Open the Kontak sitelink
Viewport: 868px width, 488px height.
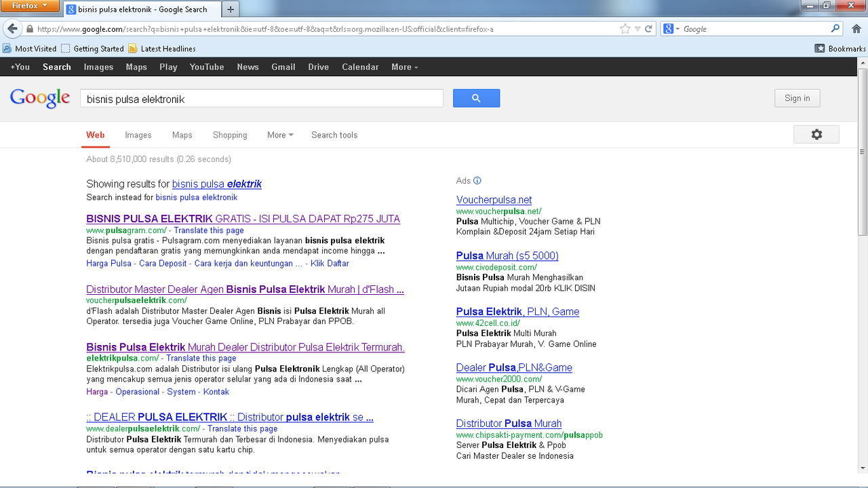216,392
